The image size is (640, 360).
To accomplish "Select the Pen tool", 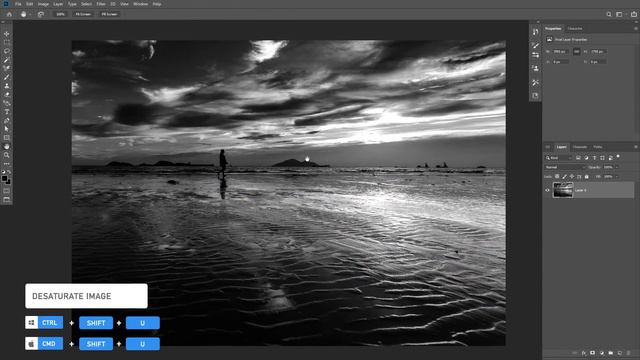I will (x=7, y=120).
